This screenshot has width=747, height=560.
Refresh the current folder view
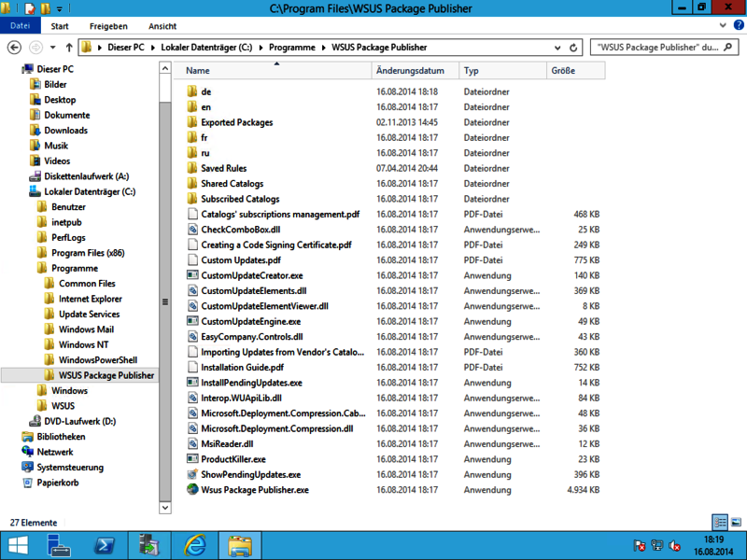point(573,48)
